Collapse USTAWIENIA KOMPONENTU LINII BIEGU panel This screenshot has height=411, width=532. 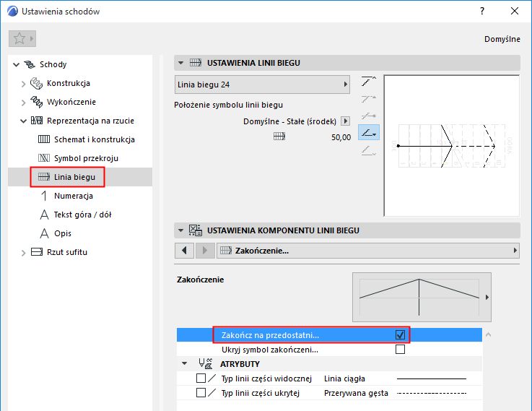(181, 230)
